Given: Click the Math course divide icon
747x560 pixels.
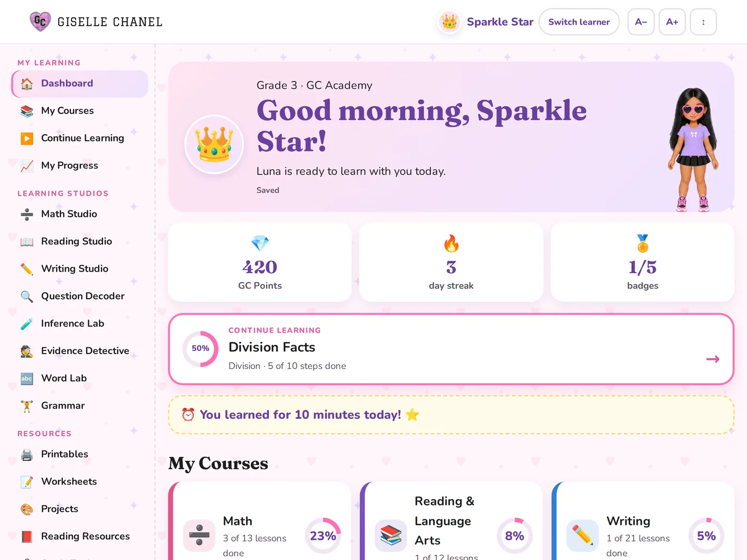Looking at the screenshot, I should coord(199,535).
